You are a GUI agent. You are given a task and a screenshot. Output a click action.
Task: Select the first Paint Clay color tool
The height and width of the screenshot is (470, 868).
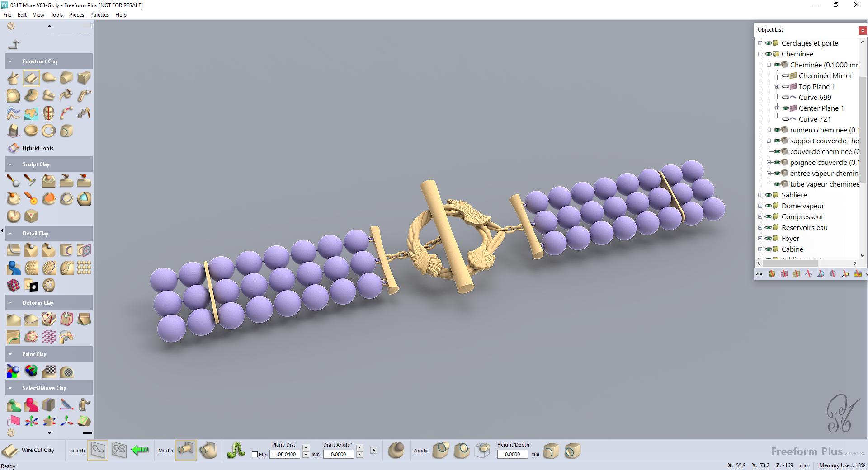click(x=13, y=371)
